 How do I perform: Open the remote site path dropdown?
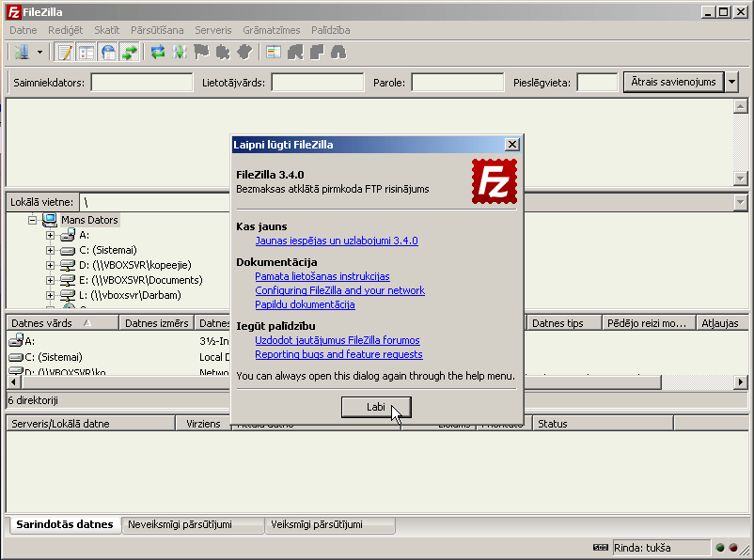741,202
